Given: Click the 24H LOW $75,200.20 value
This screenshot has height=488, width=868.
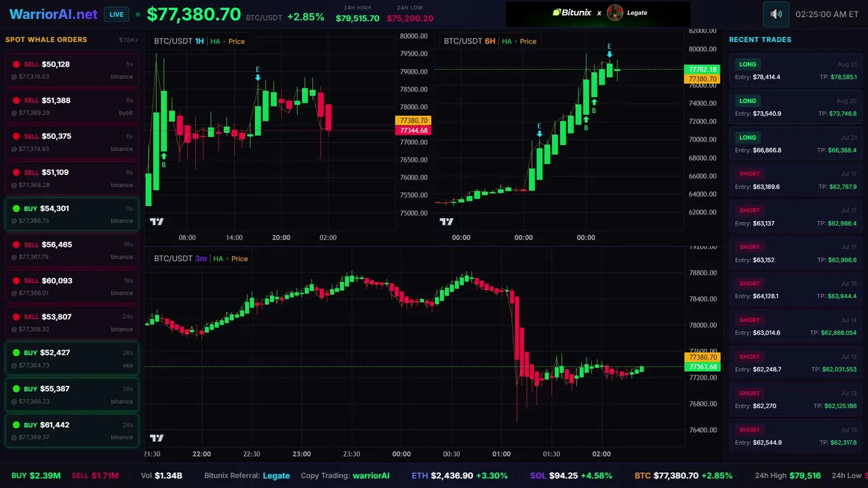Looking at the screenshot, I should click(x=410, y=18).
